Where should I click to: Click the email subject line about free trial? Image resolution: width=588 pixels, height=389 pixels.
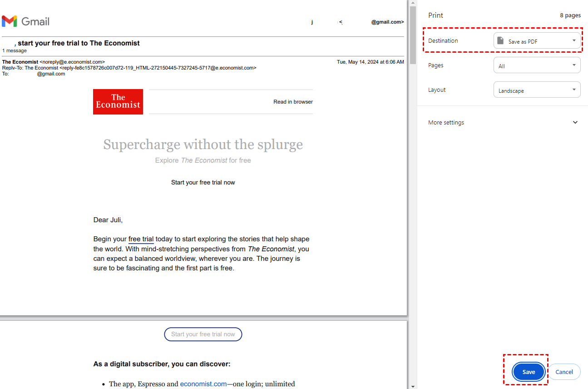point(77,43)
